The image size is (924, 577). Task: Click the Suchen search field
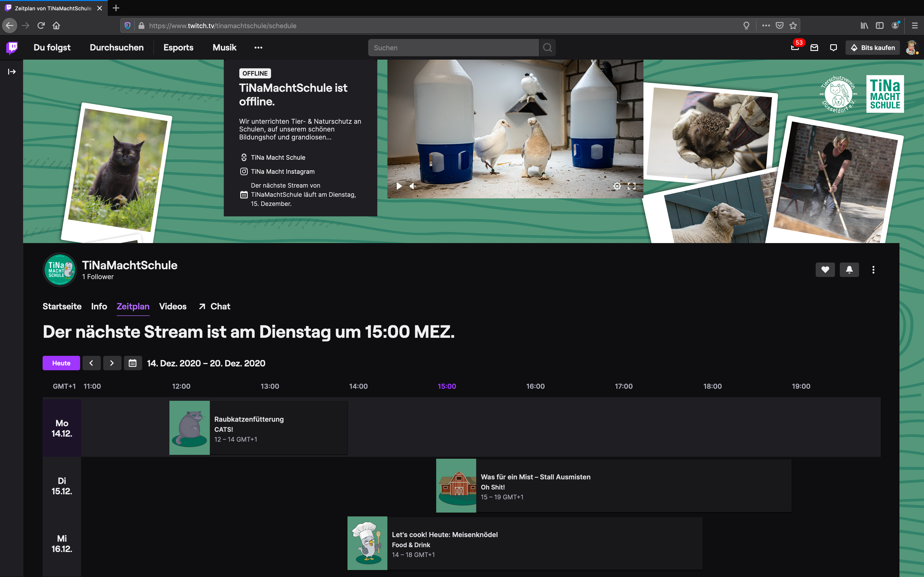tap(453, 48)
